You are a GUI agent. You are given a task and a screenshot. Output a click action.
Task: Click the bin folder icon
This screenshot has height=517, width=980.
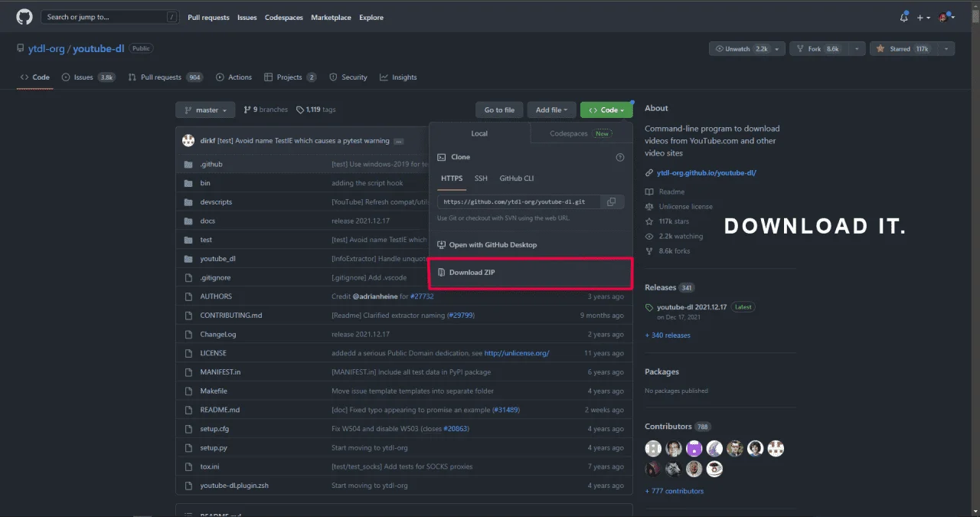click(x=188, y=183)
